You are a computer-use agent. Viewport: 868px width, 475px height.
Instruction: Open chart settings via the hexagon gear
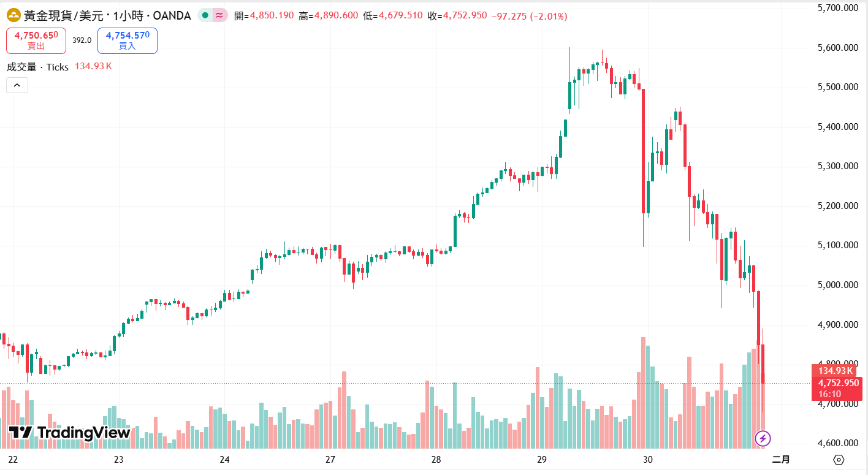coord(839,460)
